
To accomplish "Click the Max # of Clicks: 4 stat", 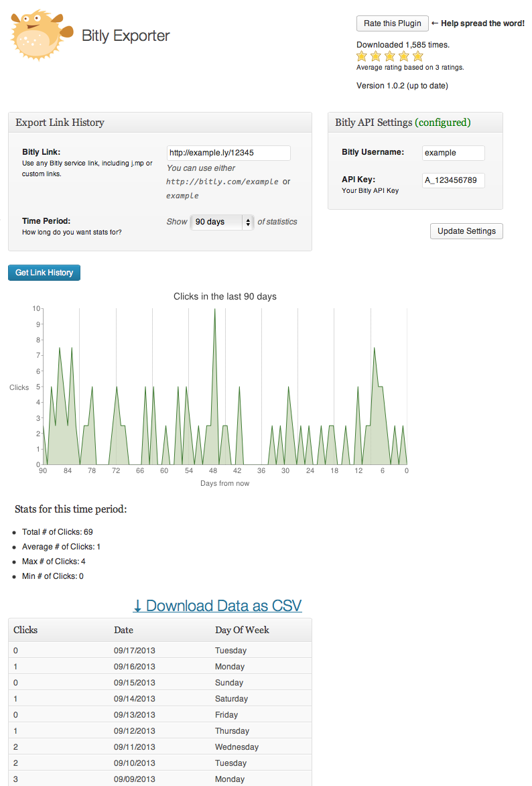I will pos(54,562).
